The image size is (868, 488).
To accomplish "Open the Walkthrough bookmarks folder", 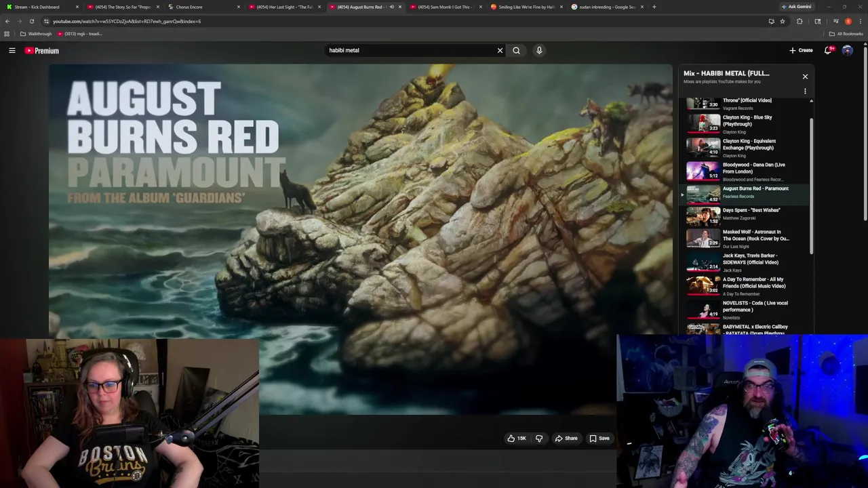I will [x=36, y=34].
